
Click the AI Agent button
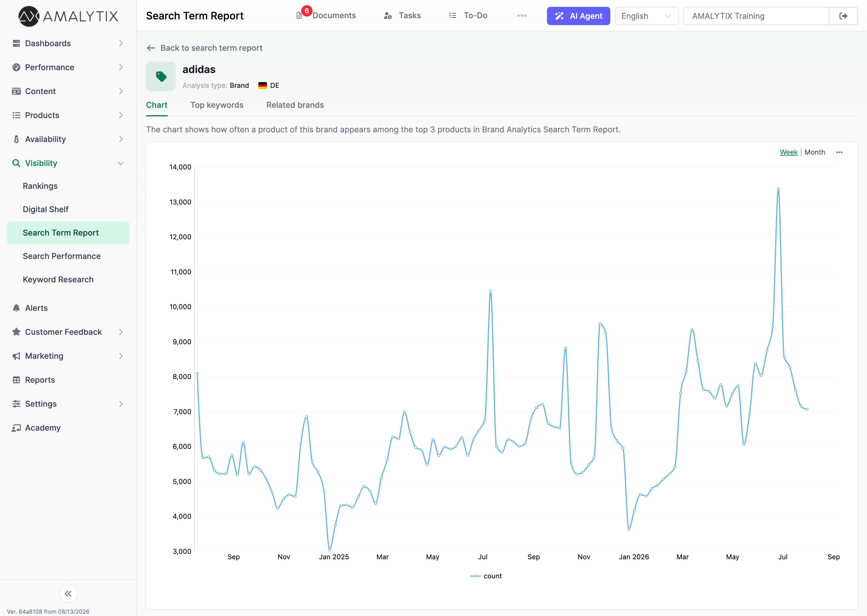[x=578, y=16]
